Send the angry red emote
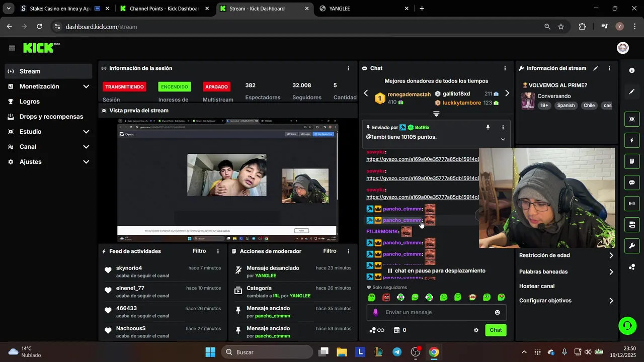 point(386,297)
